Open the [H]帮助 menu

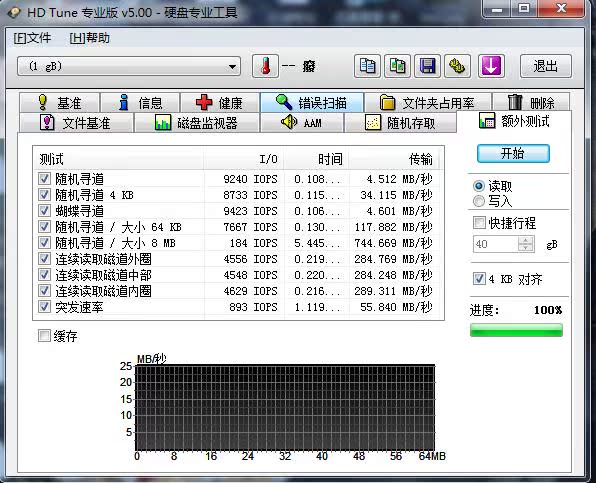pyautogui.click(x=90, y=38)
